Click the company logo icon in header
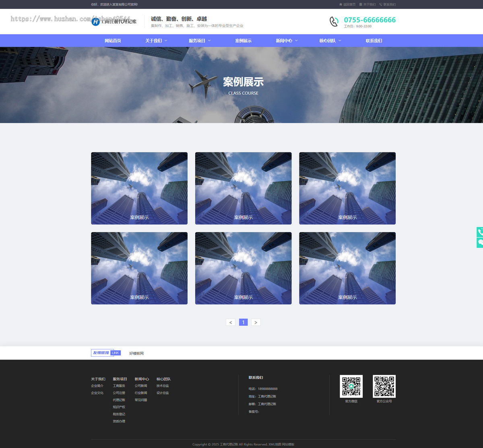 coord(95,22)
